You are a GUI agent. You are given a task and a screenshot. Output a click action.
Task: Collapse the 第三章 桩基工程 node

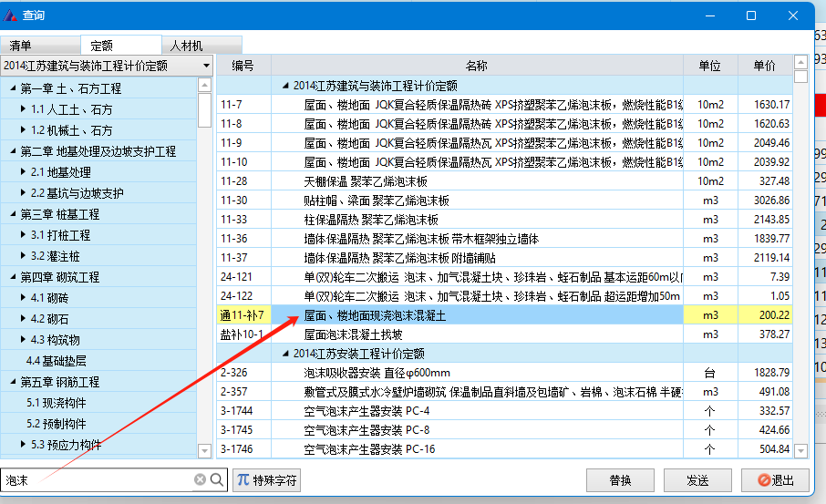13,214
